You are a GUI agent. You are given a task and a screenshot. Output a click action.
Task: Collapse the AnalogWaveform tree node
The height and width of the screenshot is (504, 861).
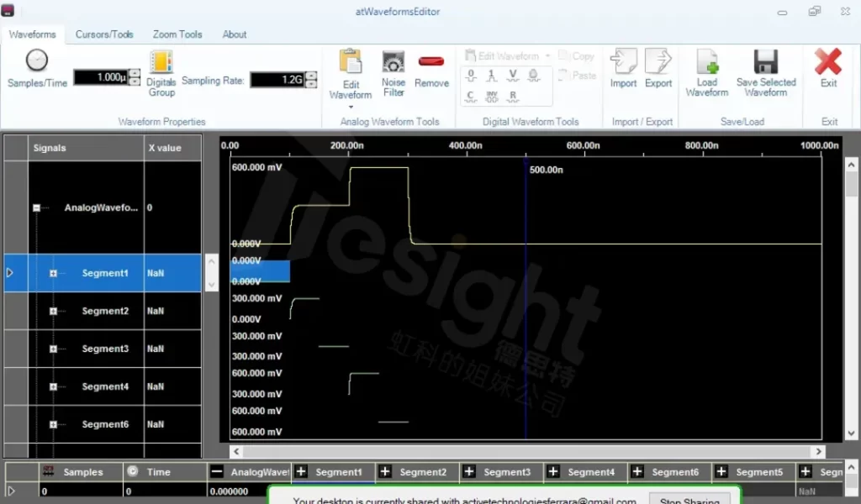click(x=36, y=207)
